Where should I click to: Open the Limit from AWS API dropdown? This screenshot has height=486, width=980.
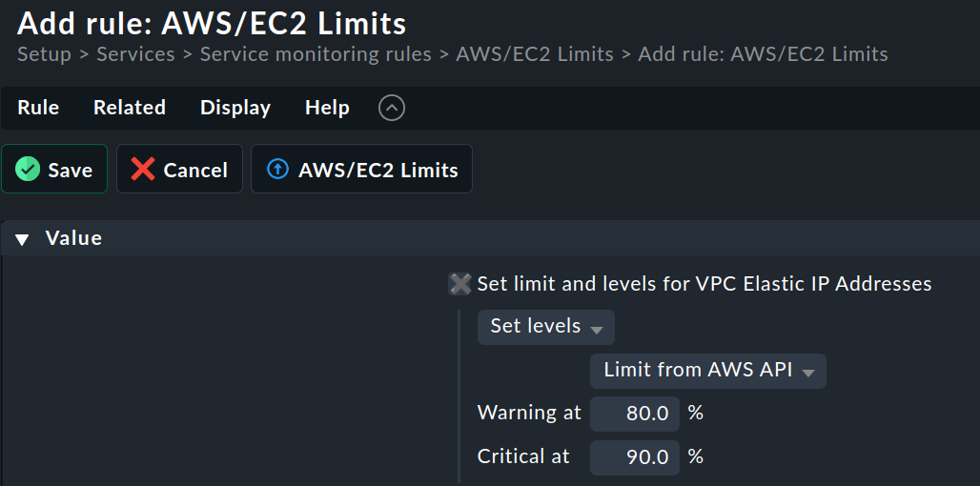point(707,371)
